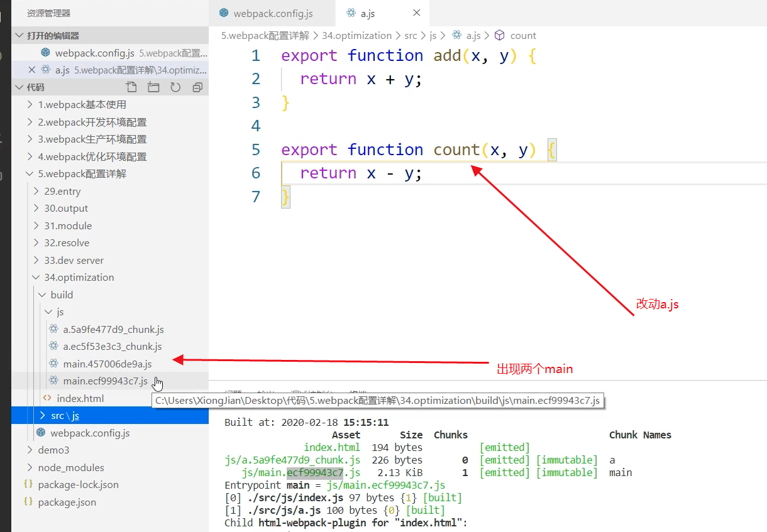This screenshot has height=532, width=767.
Task: Expand the 31.module folder
Action: pos(110,225)
